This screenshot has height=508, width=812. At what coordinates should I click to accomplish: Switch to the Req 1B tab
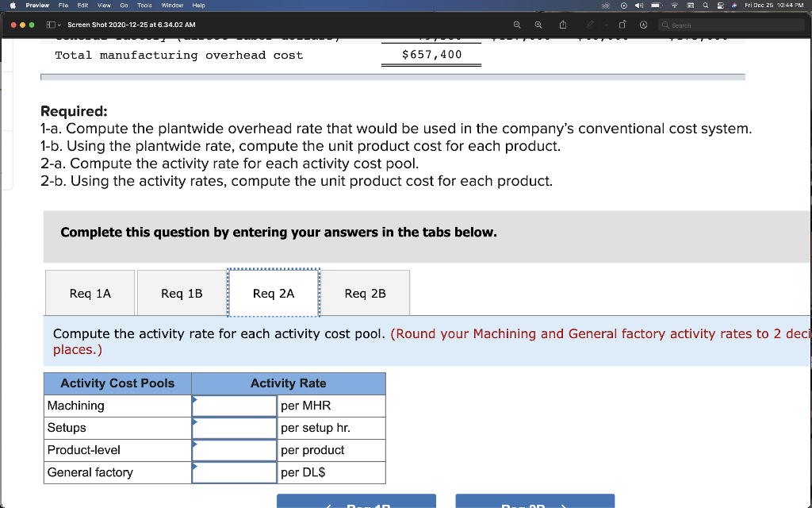[182, 293]
